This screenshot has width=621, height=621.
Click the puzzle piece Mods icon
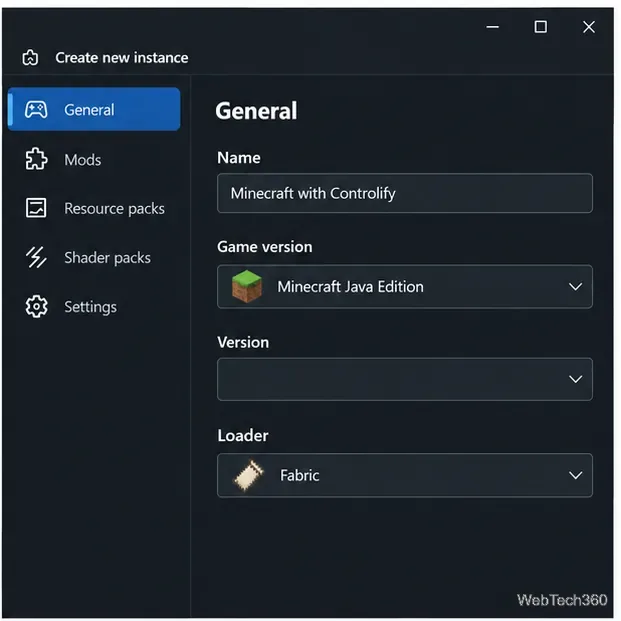(36, 159)
